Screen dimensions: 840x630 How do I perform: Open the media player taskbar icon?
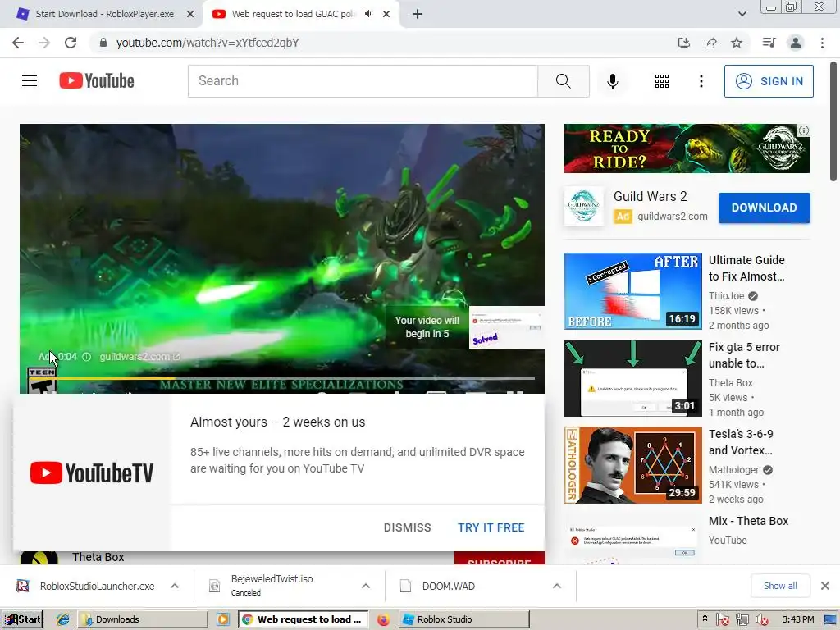[x=223, y=619]
